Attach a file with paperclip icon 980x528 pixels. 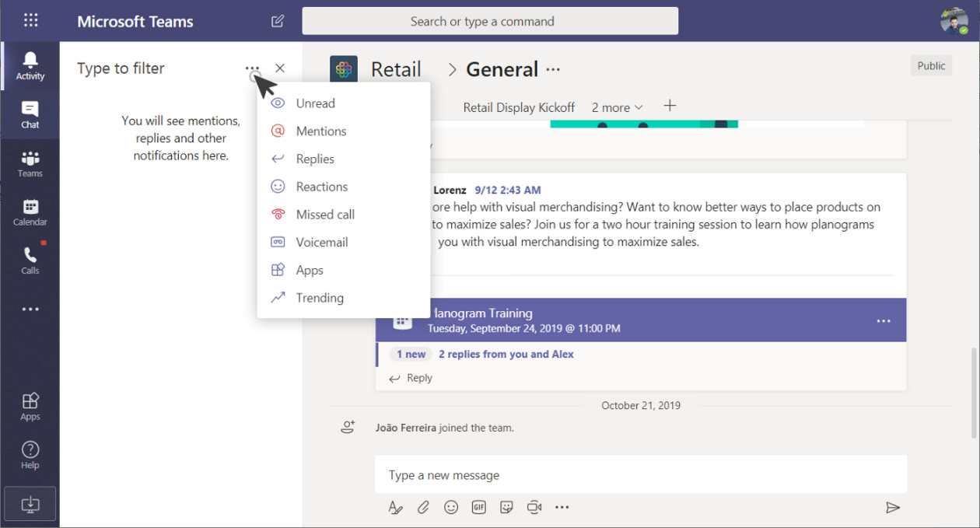click(x=423, y=507)
